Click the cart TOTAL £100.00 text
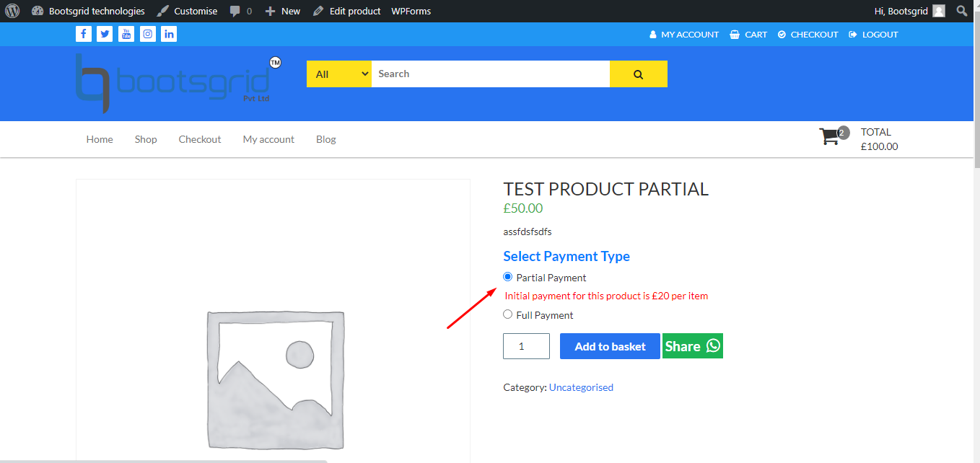 coord(880,139)
